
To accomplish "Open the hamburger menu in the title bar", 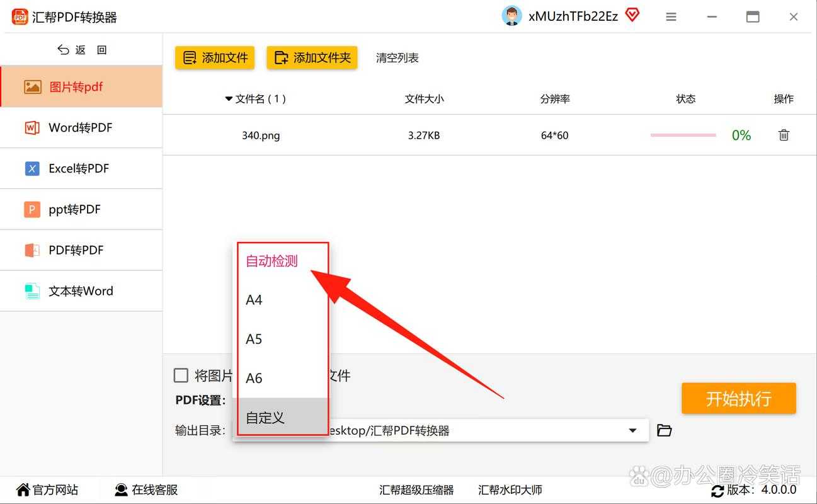I will 671,17.
